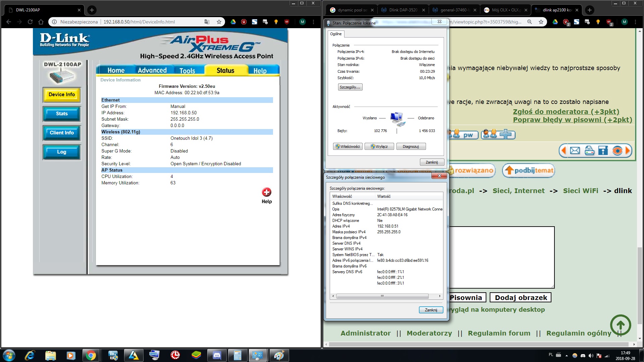The height and width of the screenshot is (362, 644).
Task: Click the Właściwości button
Action: [347, 146]
